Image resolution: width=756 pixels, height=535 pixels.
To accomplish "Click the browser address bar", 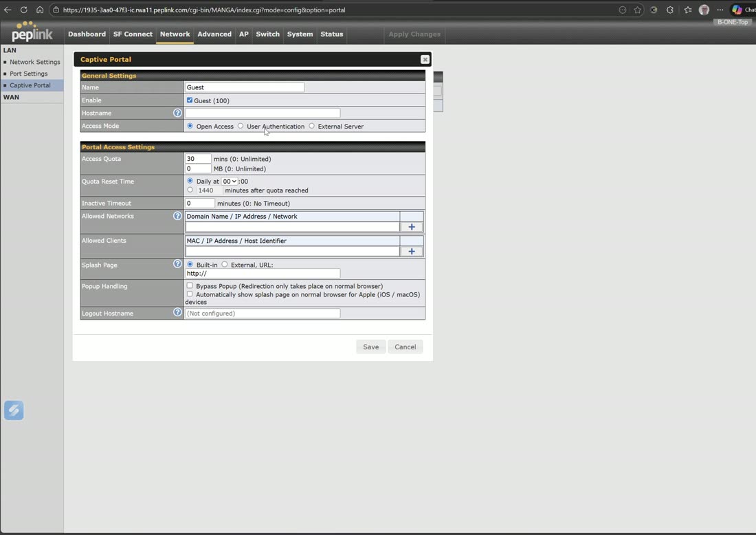I will pos(337,10).
